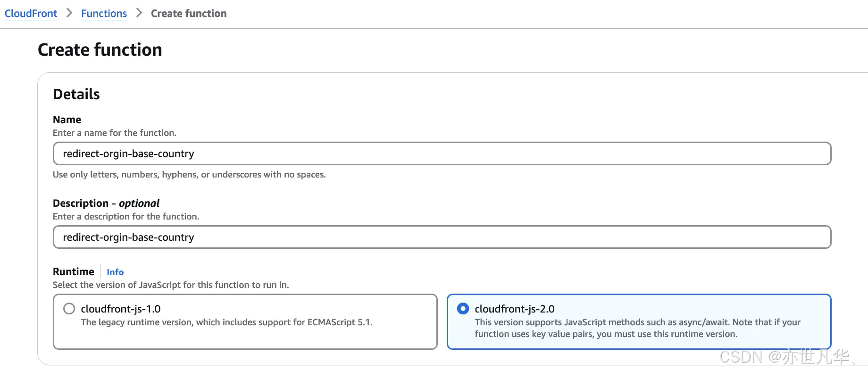
Task: Select the cloudfront-js-2.0 radio button
Action: point(463,309)
